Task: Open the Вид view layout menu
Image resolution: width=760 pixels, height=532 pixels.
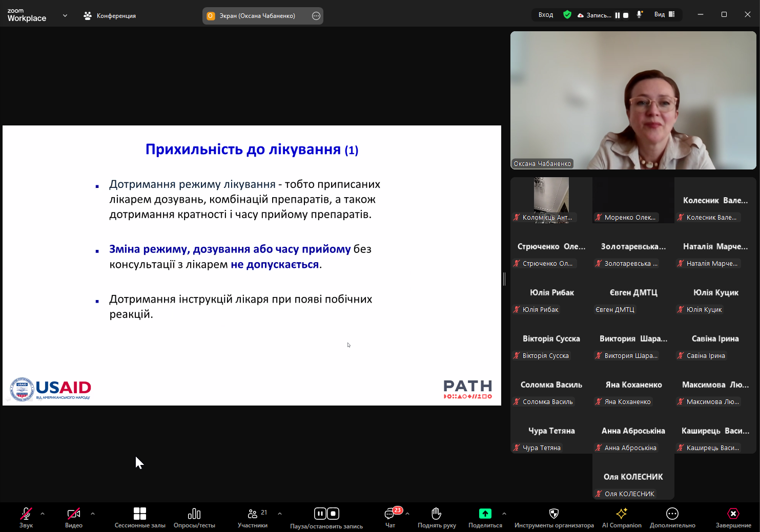Action: coord(665,15)
